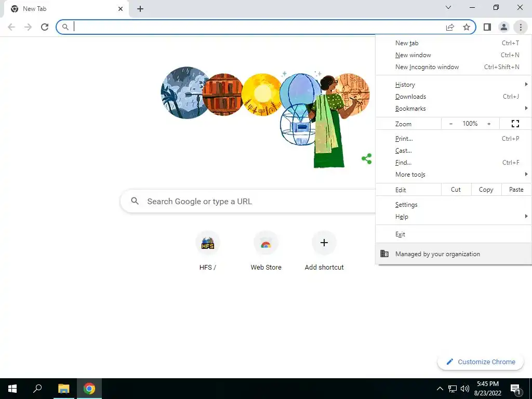Click the organization building icon
Screen dimensions: 532x399
coord(384,254)
